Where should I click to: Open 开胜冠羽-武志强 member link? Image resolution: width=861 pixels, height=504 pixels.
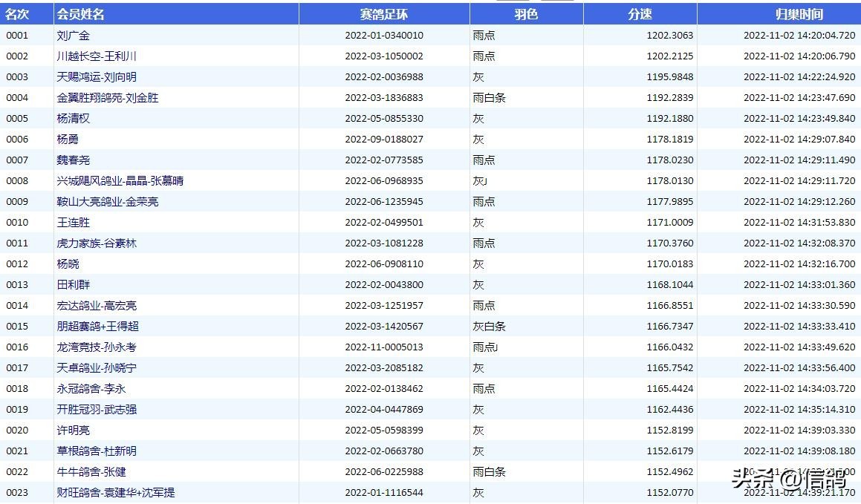coord(97,410)
